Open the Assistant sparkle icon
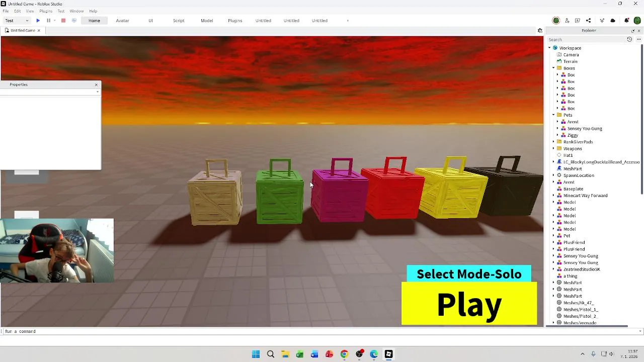Screen dimensions: 644x362 click(602, 21)
